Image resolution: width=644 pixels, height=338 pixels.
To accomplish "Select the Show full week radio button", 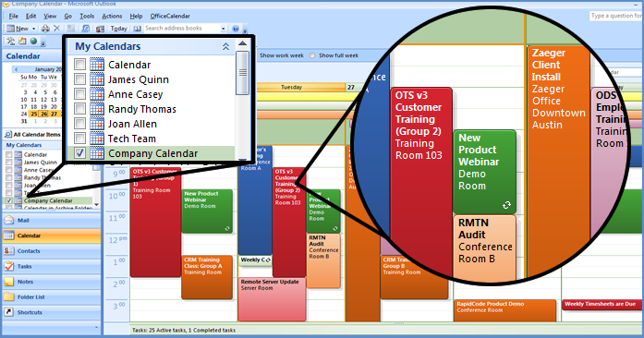I will [x=312, y=55].
